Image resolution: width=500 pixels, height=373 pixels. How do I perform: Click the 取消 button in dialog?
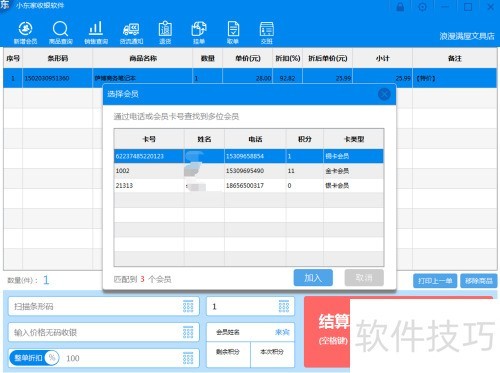click(364, 278)
